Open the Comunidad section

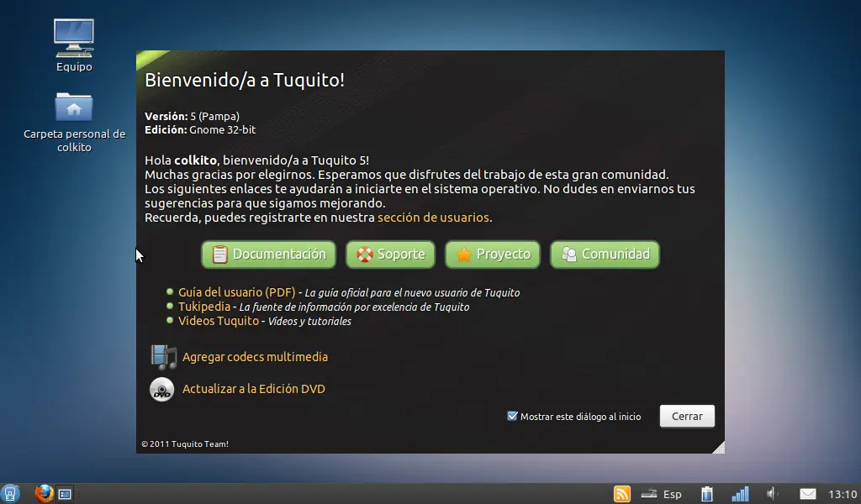click(x=605, y=255)
